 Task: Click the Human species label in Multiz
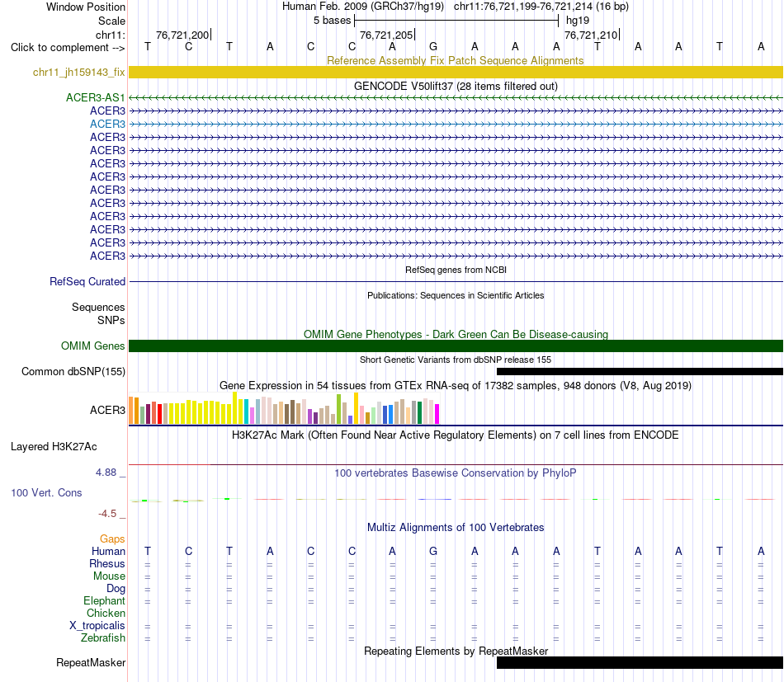pos(108,552)
